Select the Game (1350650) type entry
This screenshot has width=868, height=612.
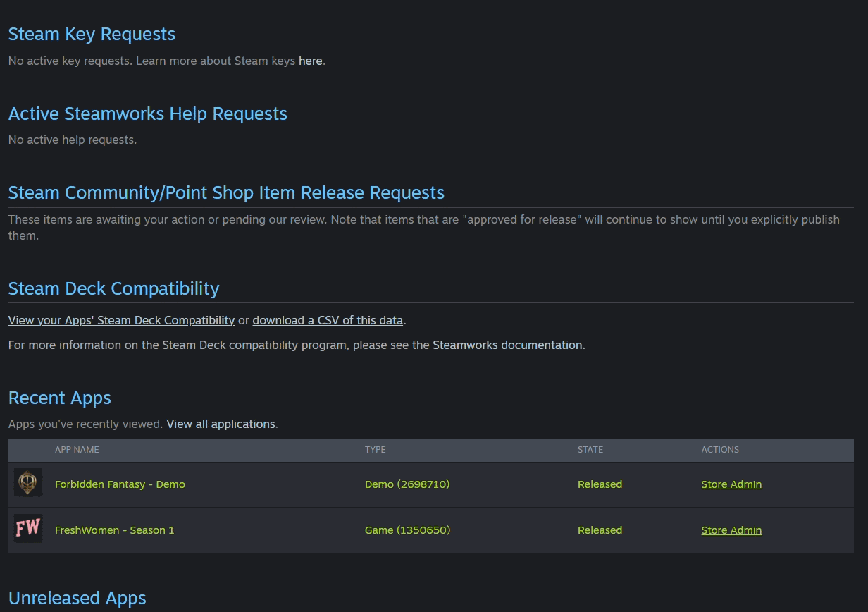[x=407, y=530]
